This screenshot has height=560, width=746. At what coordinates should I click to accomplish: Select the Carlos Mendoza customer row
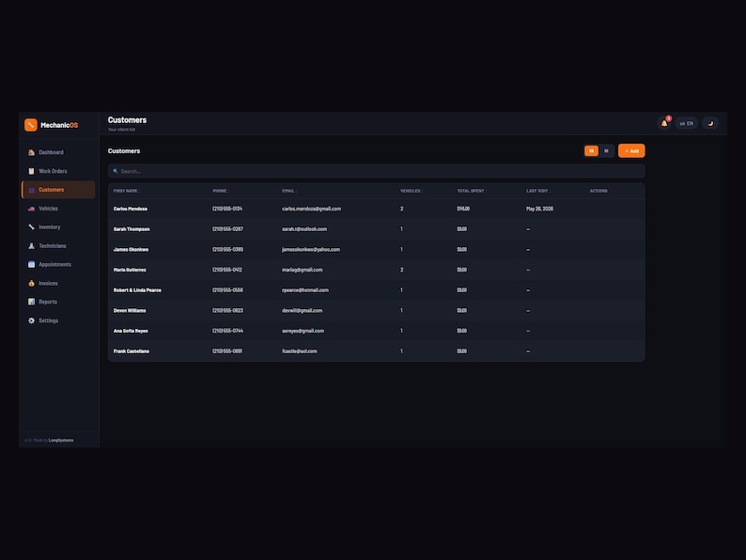tap(377, 209)
